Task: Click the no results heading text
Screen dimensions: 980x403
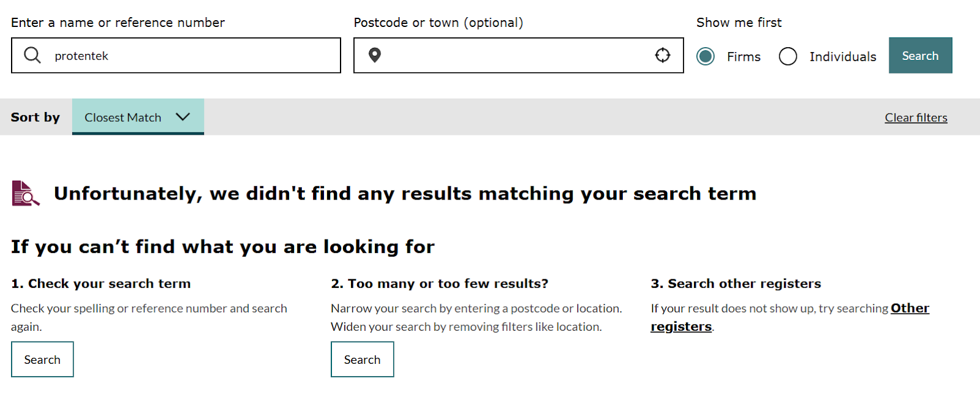Action: click(405, 194)
